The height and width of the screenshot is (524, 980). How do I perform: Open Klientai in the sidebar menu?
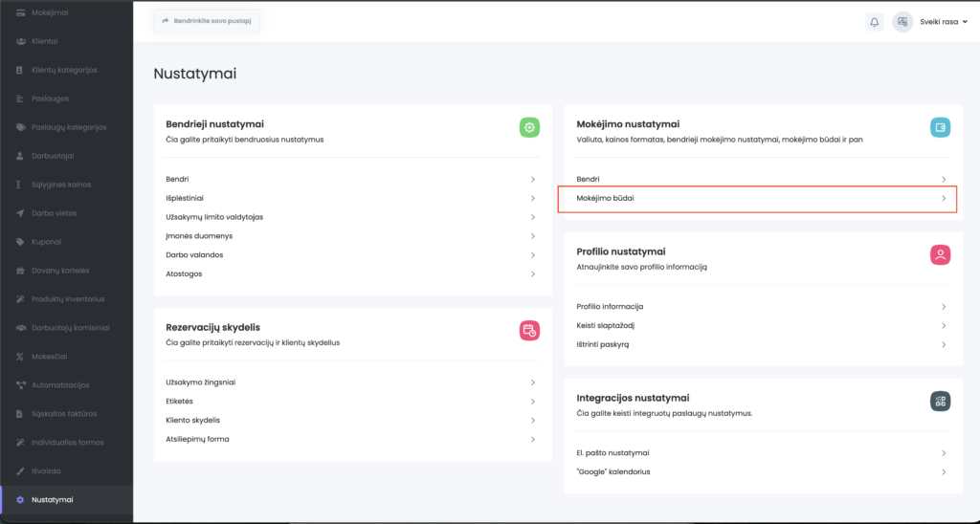[x=45, y=41]
